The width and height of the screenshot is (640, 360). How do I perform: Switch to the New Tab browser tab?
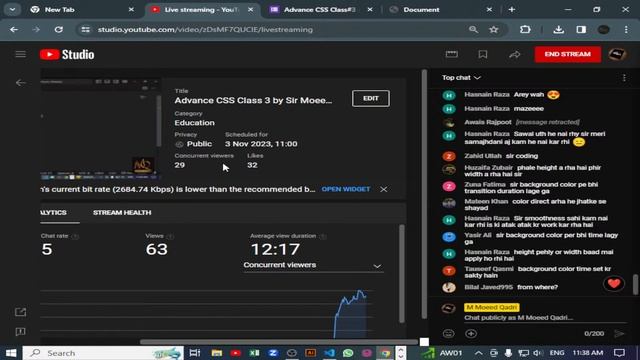tap(82, 9)
